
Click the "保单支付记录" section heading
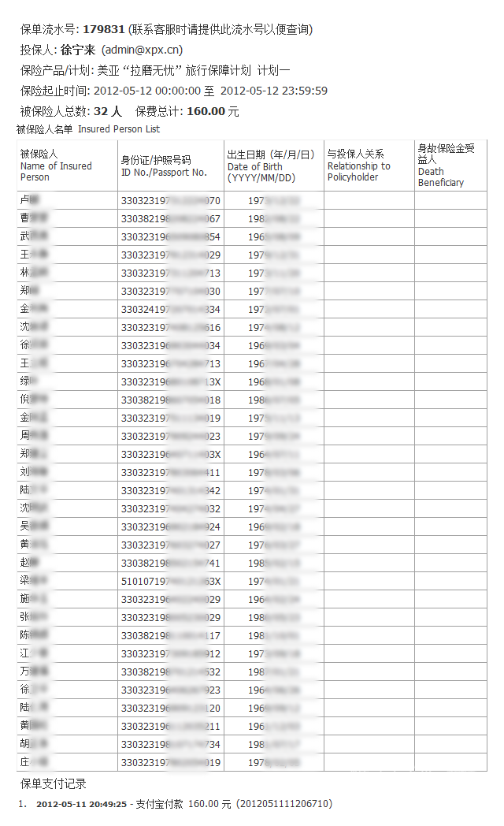tap(54, 783)
